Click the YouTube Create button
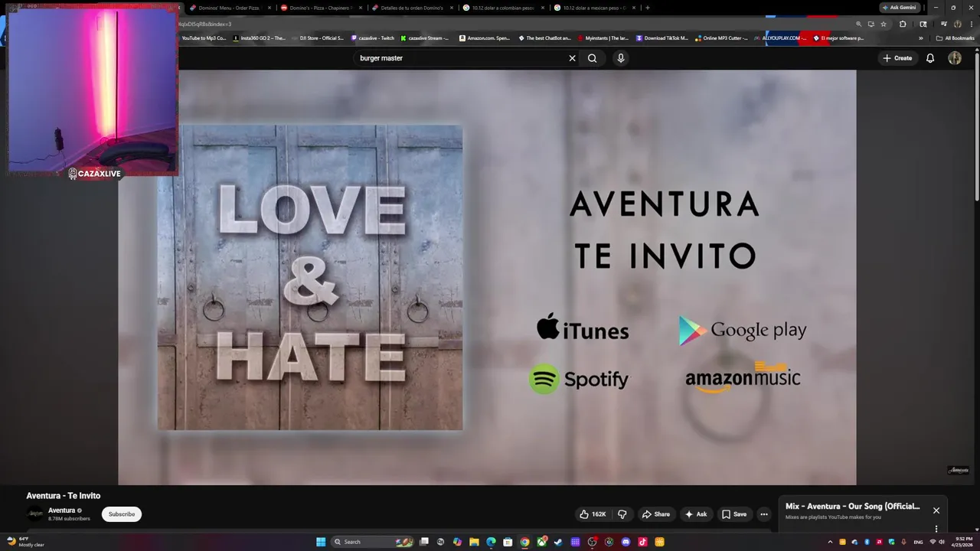The height and width of the screenshot is (551, 980). (897, 58)
